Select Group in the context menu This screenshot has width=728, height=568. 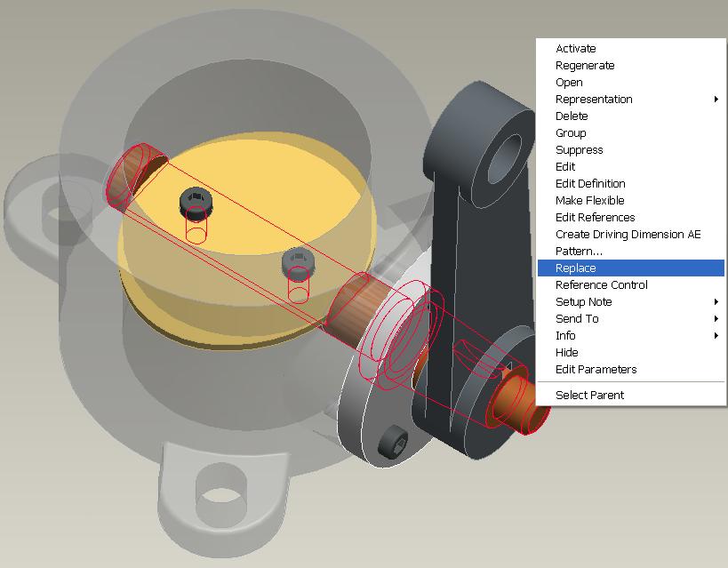click(630, 133)
